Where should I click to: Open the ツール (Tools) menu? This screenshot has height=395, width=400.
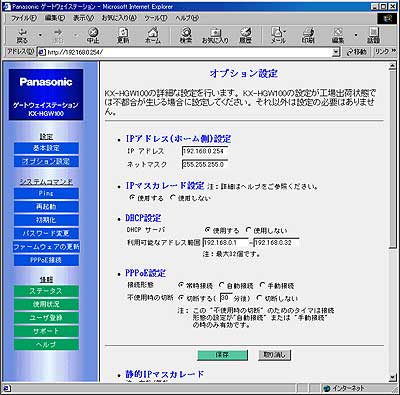[x=156, y=18]
